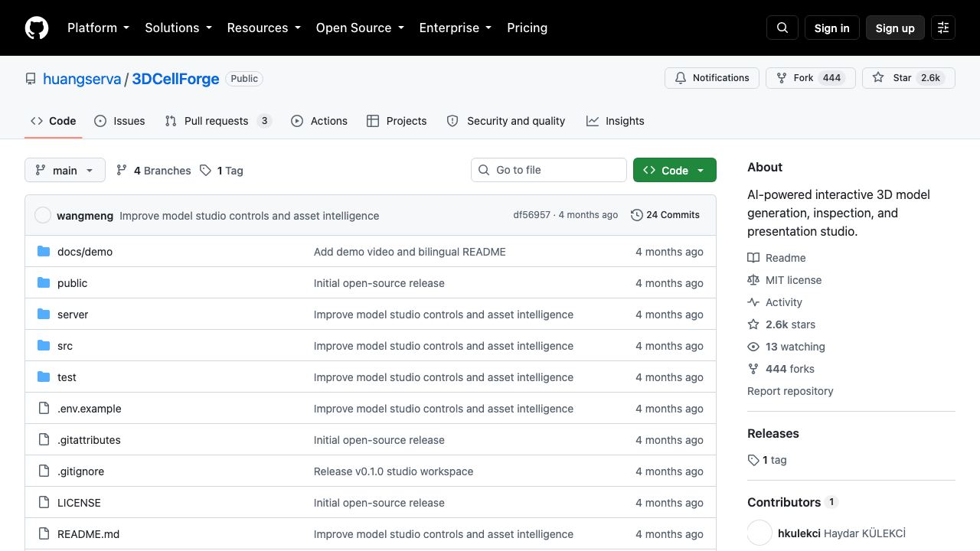Click the MIT license scale icon
Image resolution: width=980 pixels, height=551 pixels.
(x=753, y=280)
